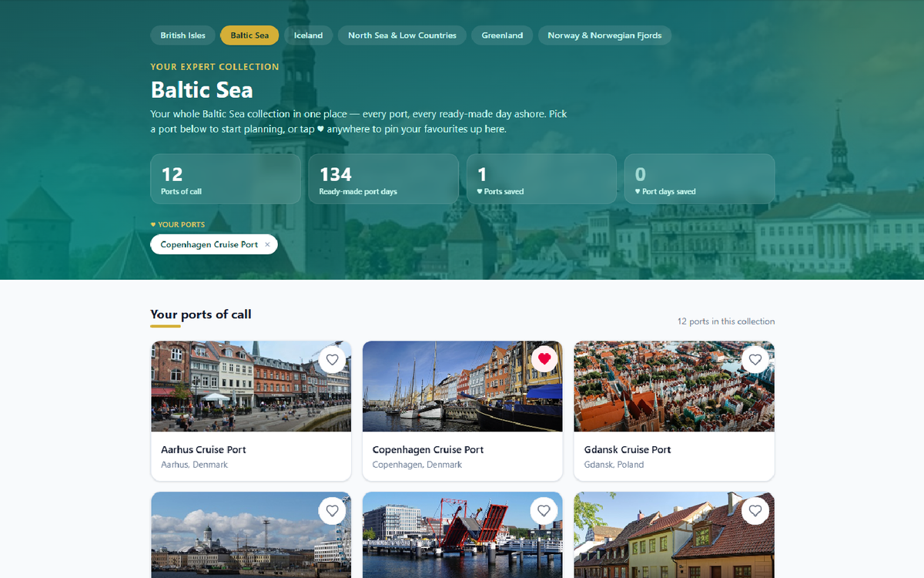The image size is (924, 578).
Task: View the Aarhus harbour street photo
Action: tap(251, 386)
